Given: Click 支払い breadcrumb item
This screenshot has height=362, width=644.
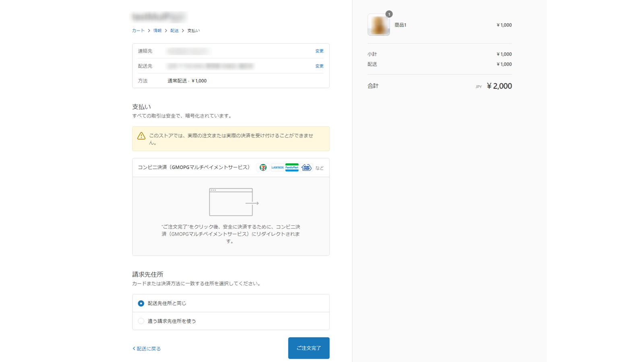Looking at the screenshot, I should tap(193, 31).
